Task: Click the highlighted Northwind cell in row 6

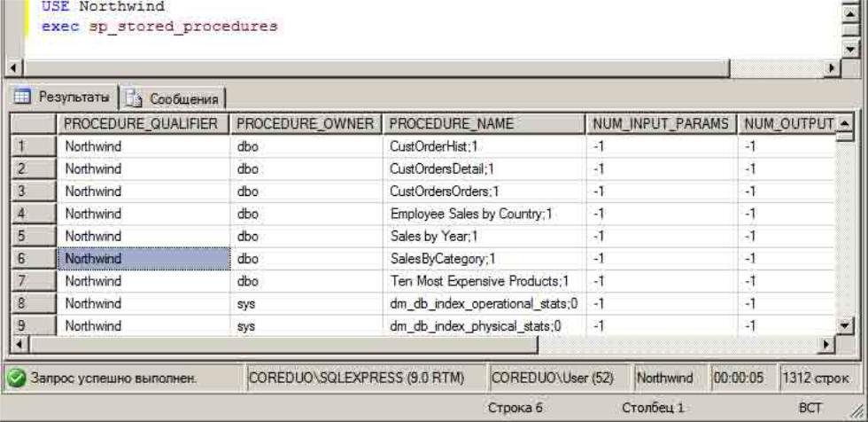Action: pyautogui.click(x=143, y=259)
